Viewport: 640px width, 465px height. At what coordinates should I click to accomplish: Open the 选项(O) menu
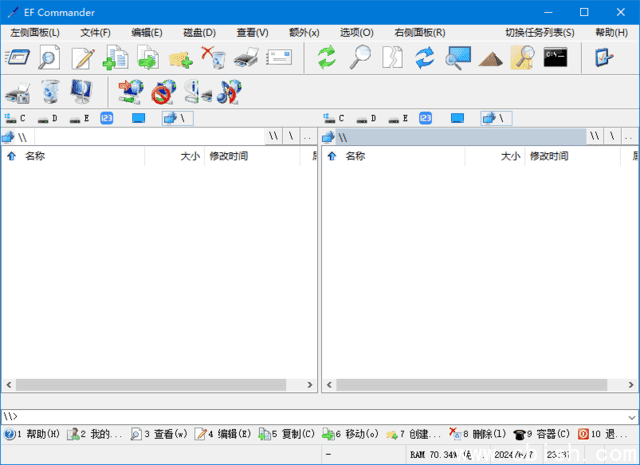[x=356, y=33]
